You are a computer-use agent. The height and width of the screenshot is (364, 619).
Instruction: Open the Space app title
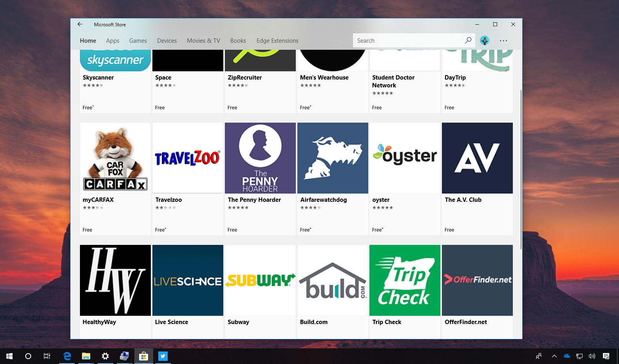pyautogui.click(x=163, y=78)
